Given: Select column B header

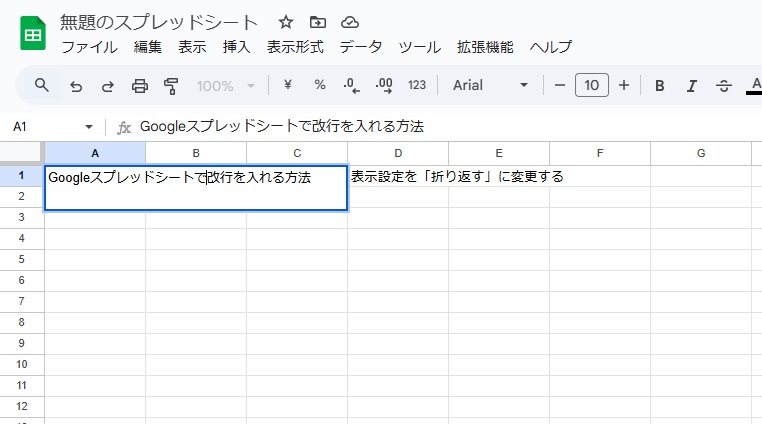Looking at the screenshot, I should 196,153.
